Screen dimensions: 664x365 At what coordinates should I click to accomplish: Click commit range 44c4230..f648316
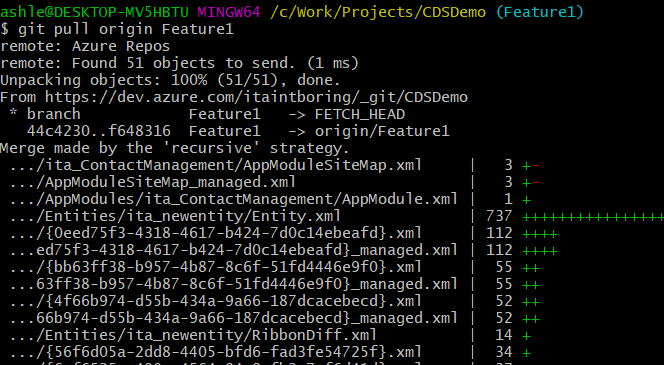click(x=99, y=131)
